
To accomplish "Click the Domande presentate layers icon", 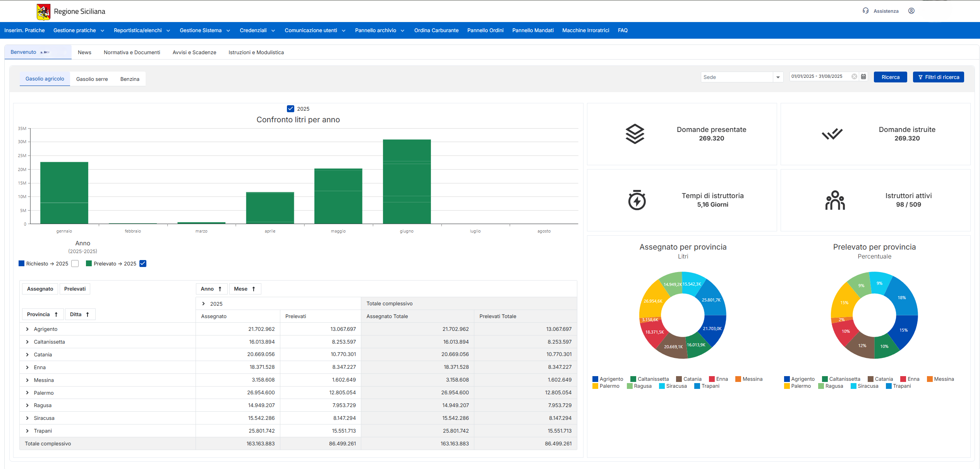I will click(635, 134).
